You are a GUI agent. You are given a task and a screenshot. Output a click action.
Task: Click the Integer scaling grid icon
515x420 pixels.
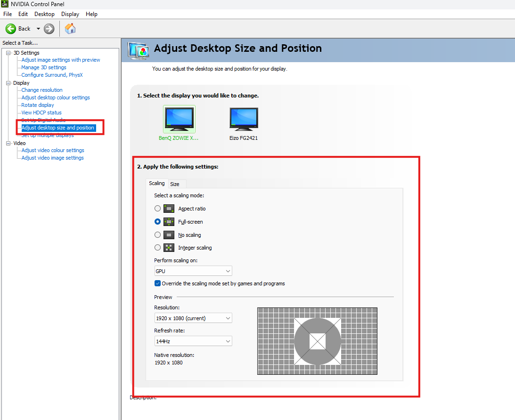tap(169, 248)
